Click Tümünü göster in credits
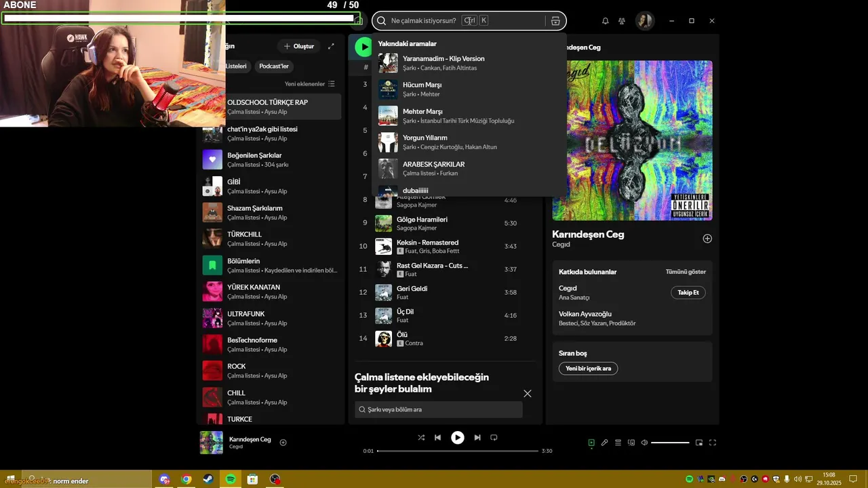Image resolution: width=868 pixels, height=488 pixels. coord(686,272)
